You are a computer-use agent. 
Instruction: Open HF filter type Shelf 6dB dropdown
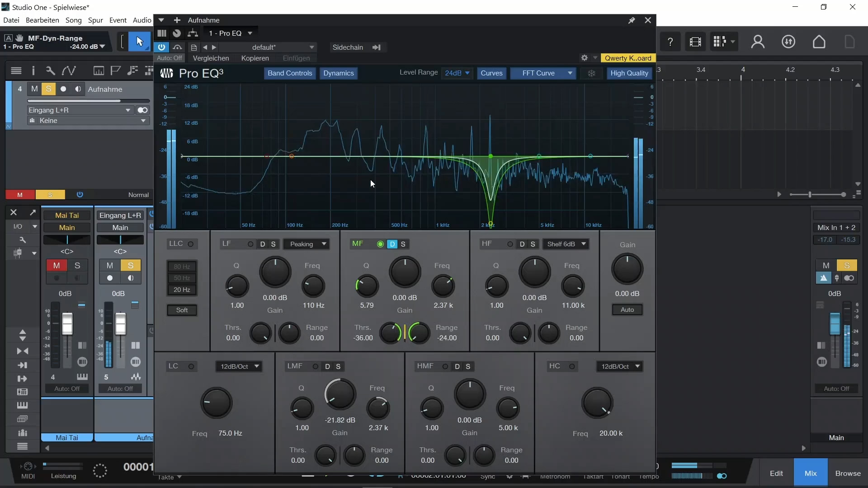(x=566, y=244)
